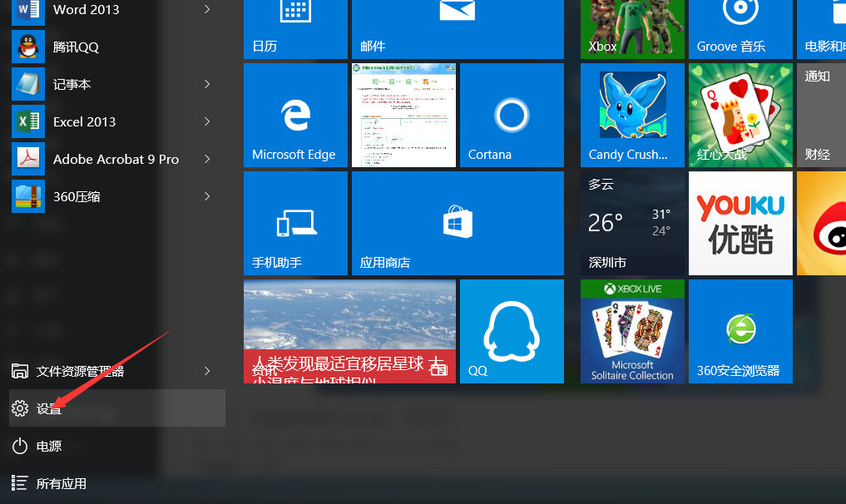Expand the Word 2013 jump list arrow
Screen dimensions: 846x504
207,9
